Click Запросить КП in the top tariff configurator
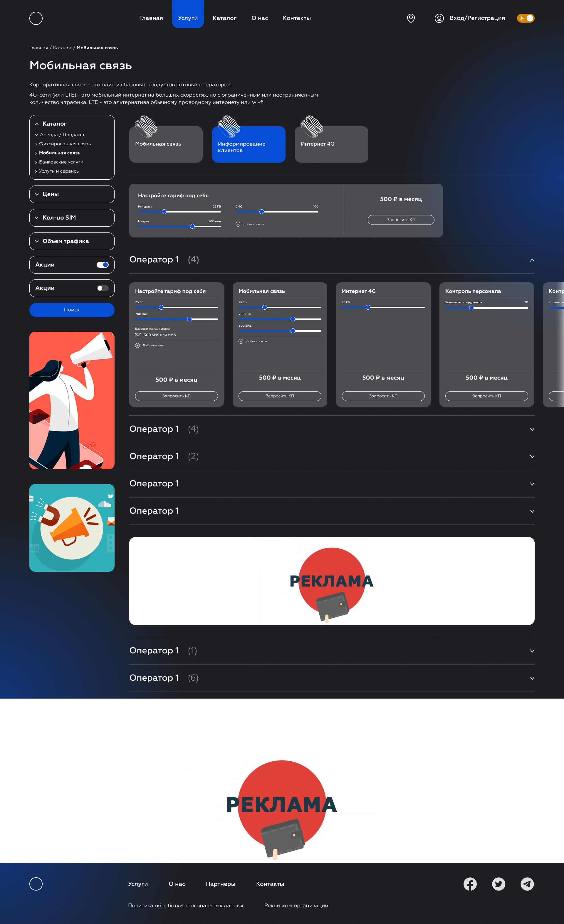This screenshot has height=924, width=564. click(x=401, y=220)
